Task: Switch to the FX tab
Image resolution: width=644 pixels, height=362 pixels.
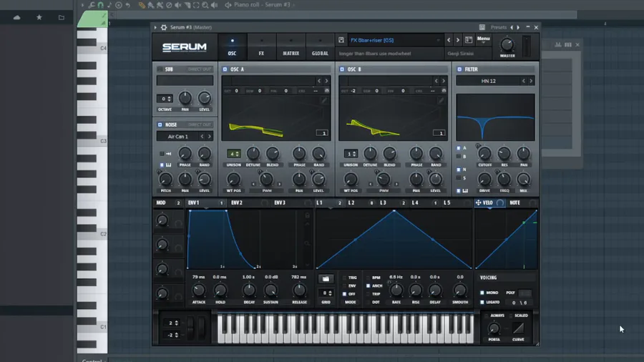Action: [261, 47]
